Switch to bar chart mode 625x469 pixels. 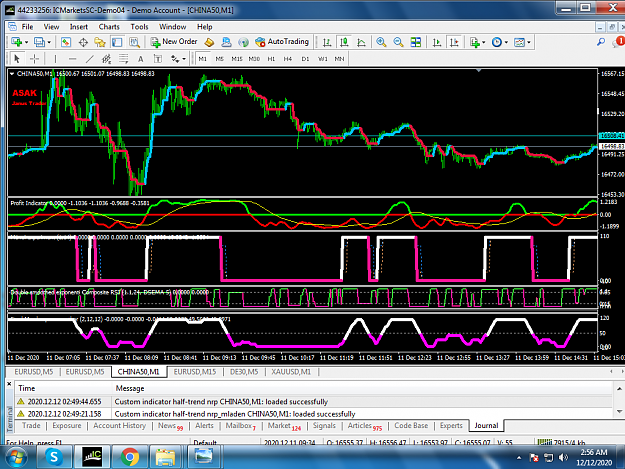click(x=327, y=42)
